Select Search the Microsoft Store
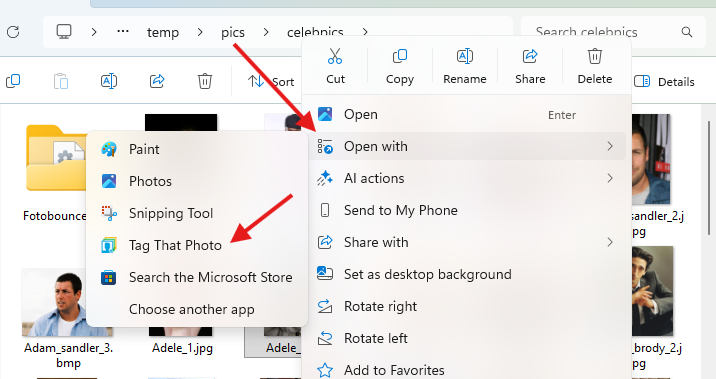 [197, 277]
